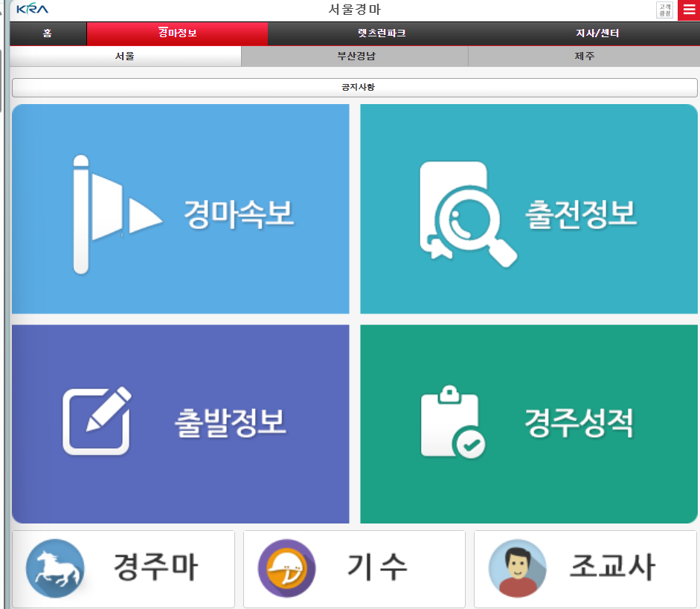Switch to the 제주 sub-tab
This screenshot has height=609, width=700.
click(x=585, y=57)
